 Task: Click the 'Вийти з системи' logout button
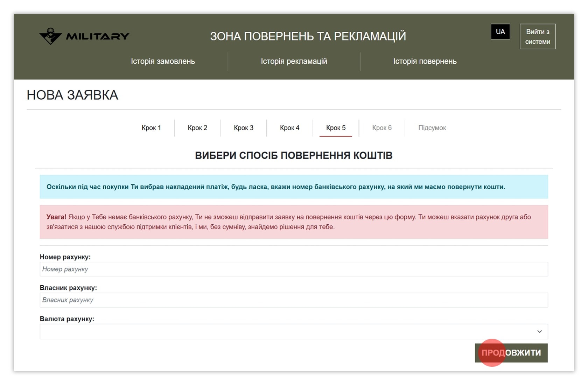[538, 36]
